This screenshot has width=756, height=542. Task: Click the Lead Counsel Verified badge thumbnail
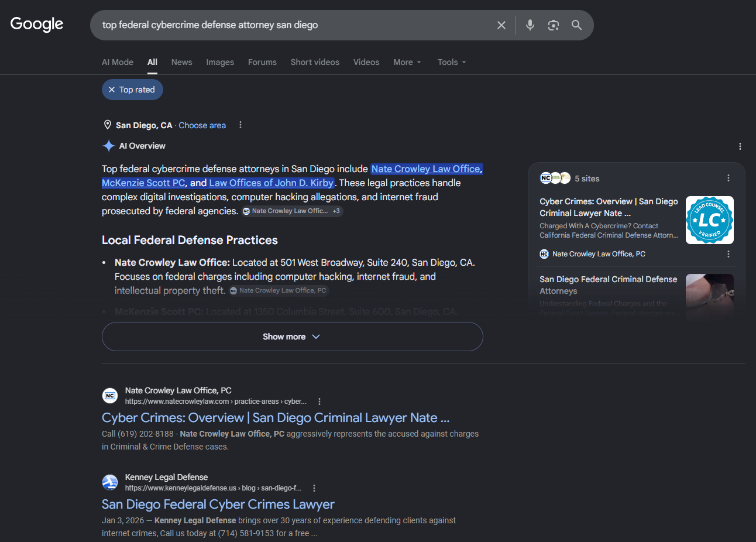[710, 220]
